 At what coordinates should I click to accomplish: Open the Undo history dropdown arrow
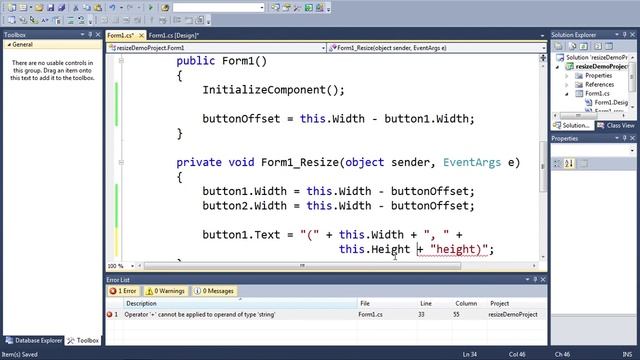coord(121,7)
